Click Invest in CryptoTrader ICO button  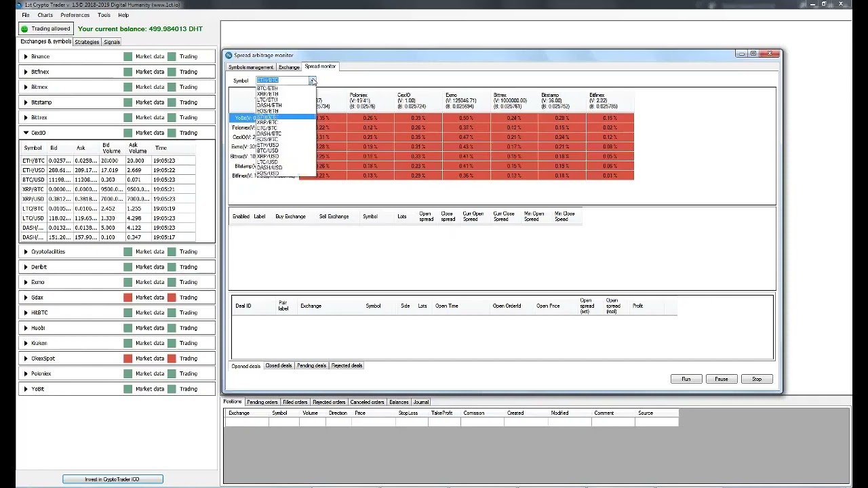click(113, 479)
